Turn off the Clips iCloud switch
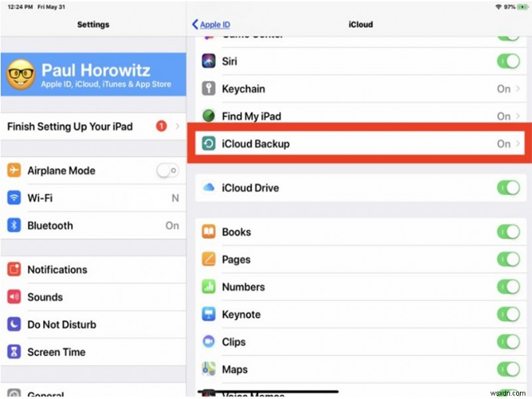Image resolution: width=532 pixels, height=399 pixels. click(508, 342)
